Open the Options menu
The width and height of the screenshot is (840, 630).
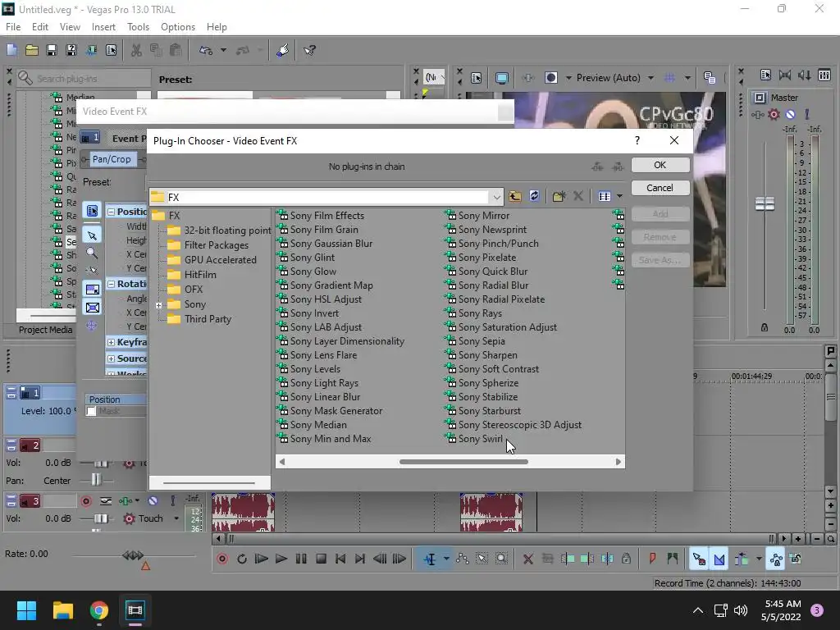(x=178, y=27)
